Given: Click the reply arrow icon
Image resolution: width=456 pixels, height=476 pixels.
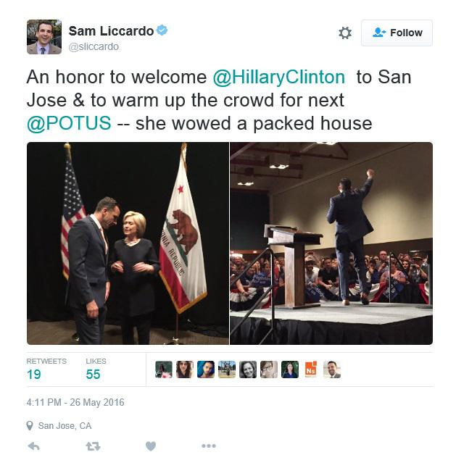Looking at the screenshot, I should coord(34,446).
